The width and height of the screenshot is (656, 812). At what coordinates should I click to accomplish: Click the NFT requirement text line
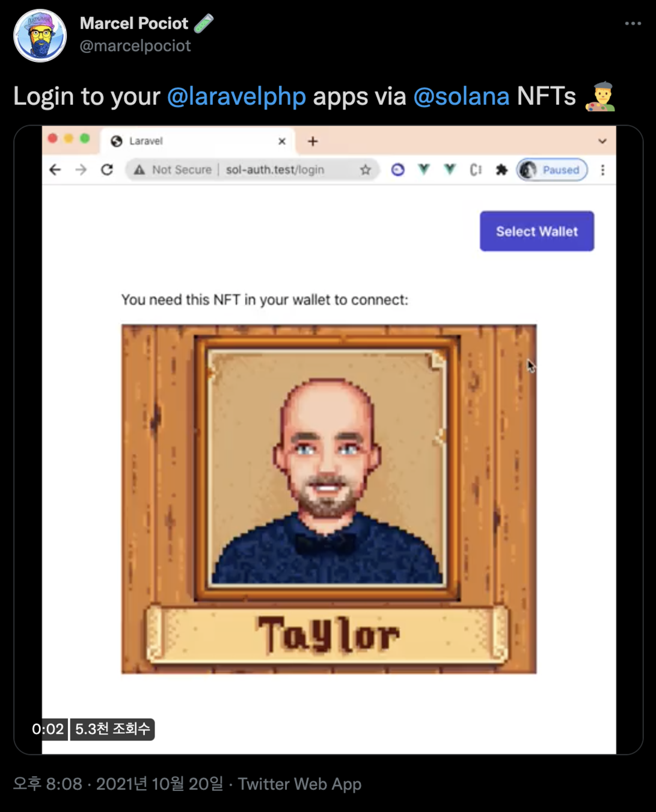pos(265,300)
